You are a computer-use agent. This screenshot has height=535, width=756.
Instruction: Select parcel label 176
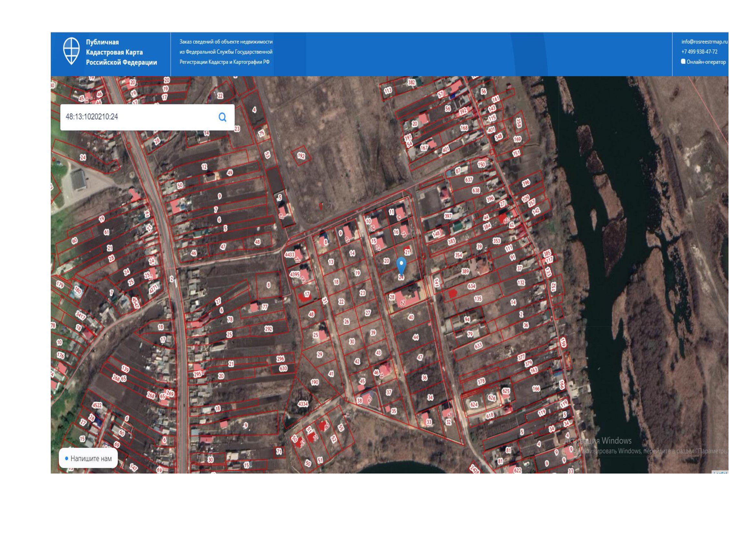(x=60, y=355)
